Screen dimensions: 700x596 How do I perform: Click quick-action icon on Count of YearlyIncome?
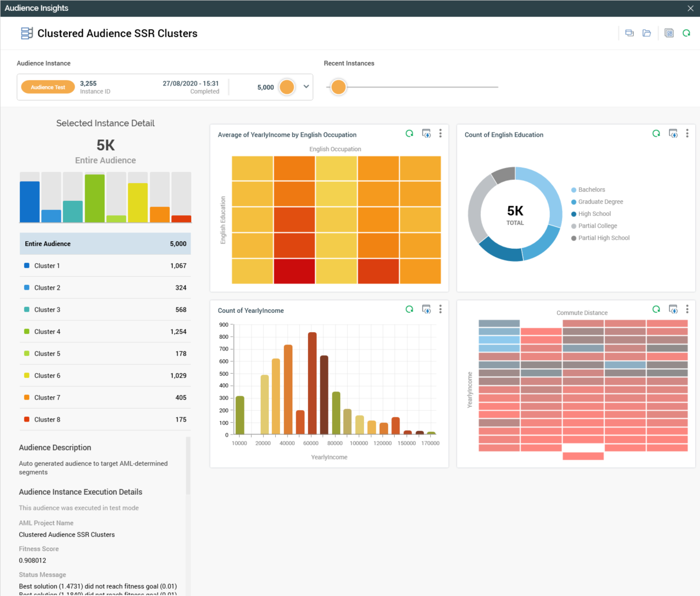tap(426, 309)
